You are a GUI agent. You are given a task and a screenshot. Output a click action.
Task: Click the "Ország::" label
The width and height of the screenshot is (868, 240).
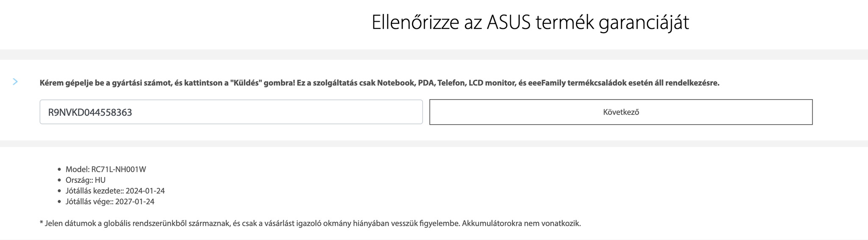(x=79, y=180)
